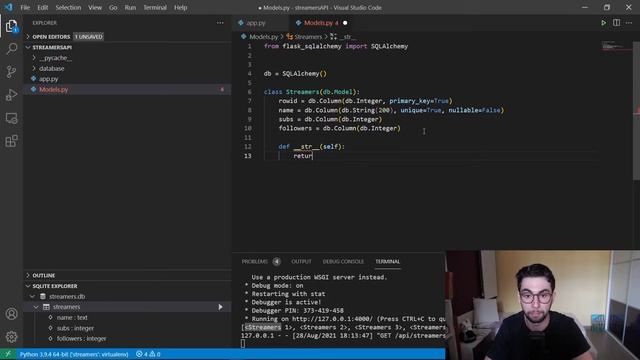Click the line number 6 gutter

click(249, 92)
